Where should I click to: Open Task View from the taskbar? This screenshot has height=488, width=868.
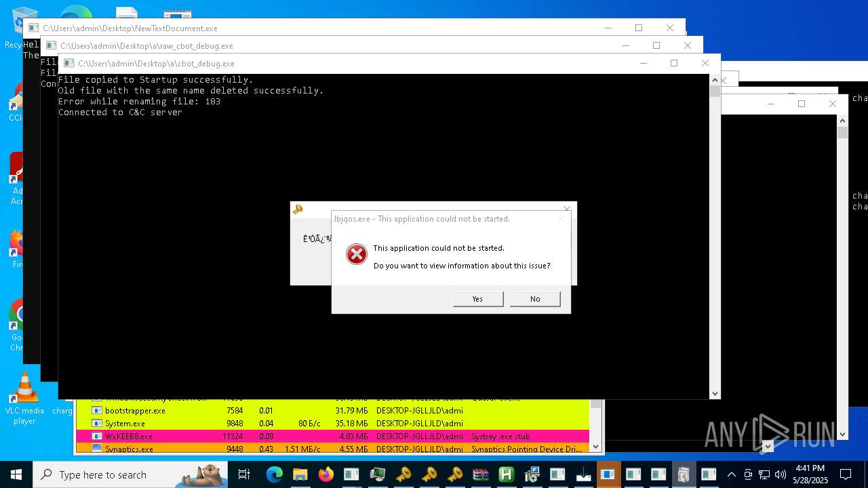coord(244,474)
